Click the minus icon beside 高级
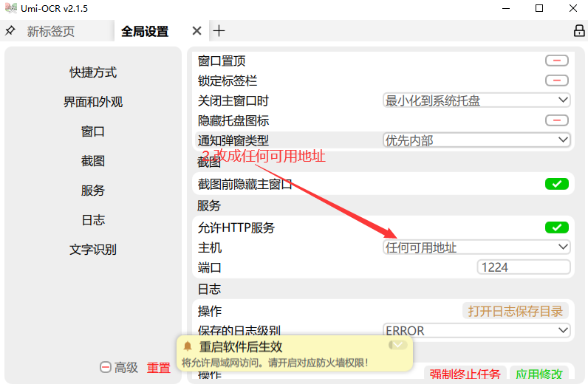588x387 pixels. click(x=106, y=368)
